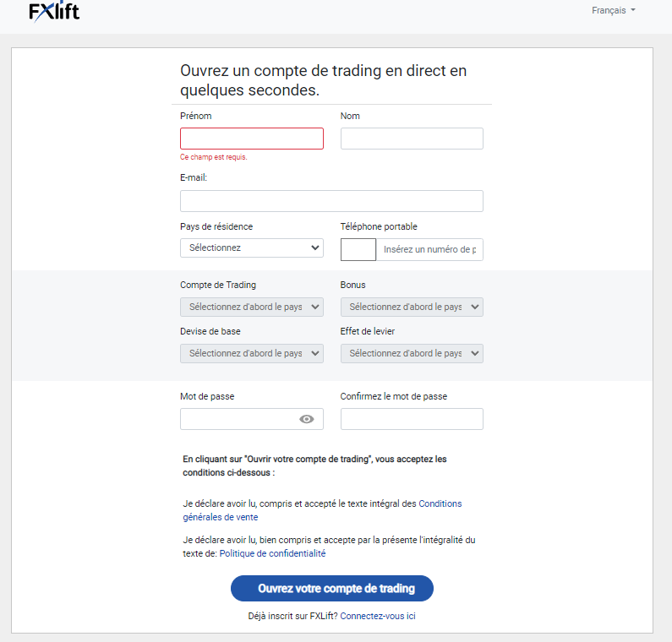Open the Effet de levier dropdown
Image resolution: width=672 pixels, height=642 pixels.
[x=412, y=353]
